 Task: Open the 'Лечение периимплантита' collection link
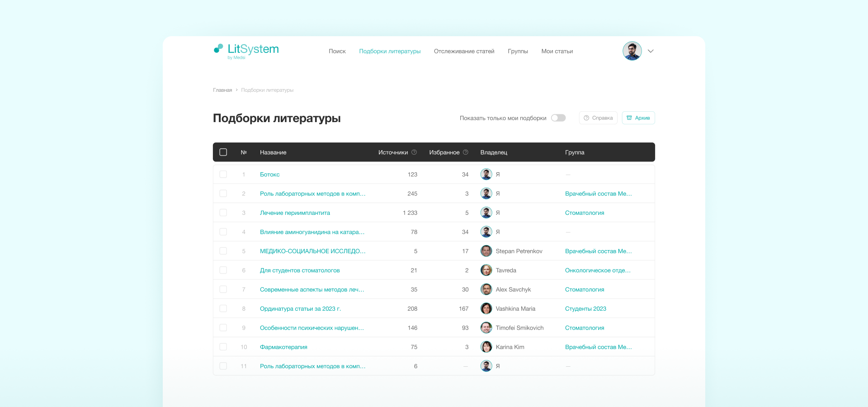(x=295, y=213)
